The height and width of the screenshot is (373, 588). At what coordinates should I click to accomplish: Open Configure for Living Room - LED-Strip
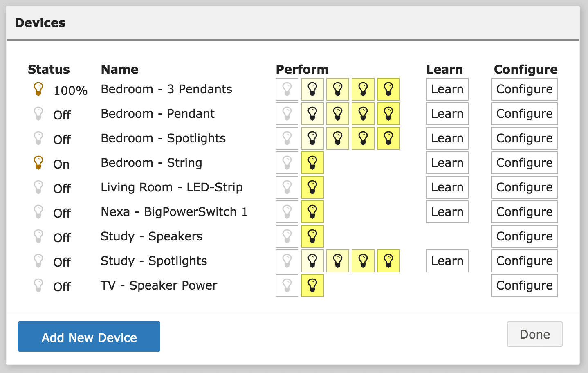click(x=524, y=187)
